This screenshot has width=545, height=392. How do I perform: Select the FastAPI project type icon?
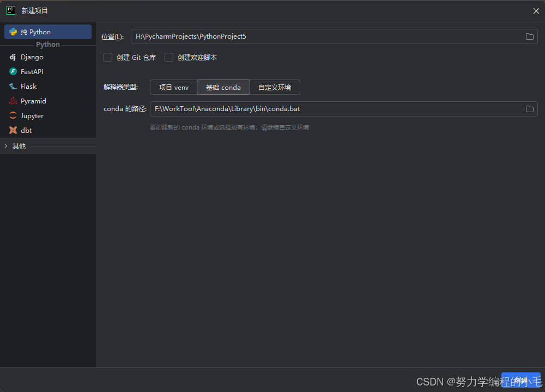tap(13, 71)
